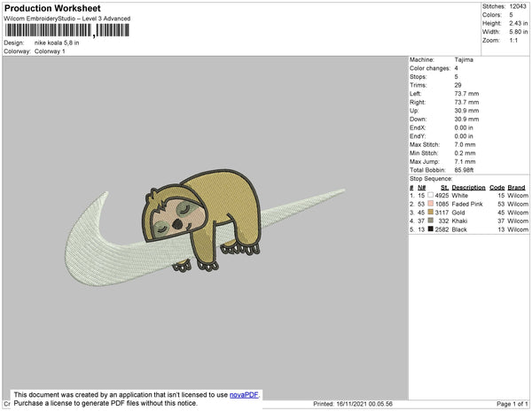Select the Khaki color swatch
Image resolution: width=532 pixels, height=411 pixels.
431,221
